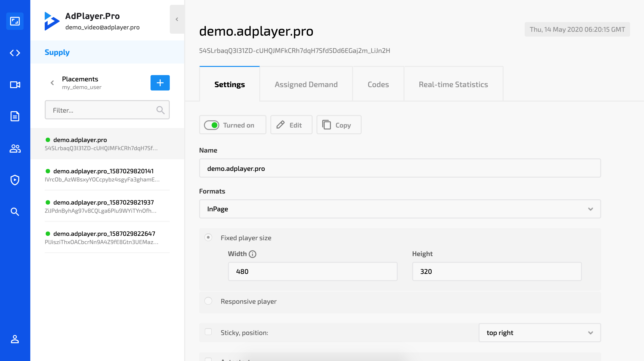Select the code embed sidebar icon

pyautogui.click(x=15, y=53)
